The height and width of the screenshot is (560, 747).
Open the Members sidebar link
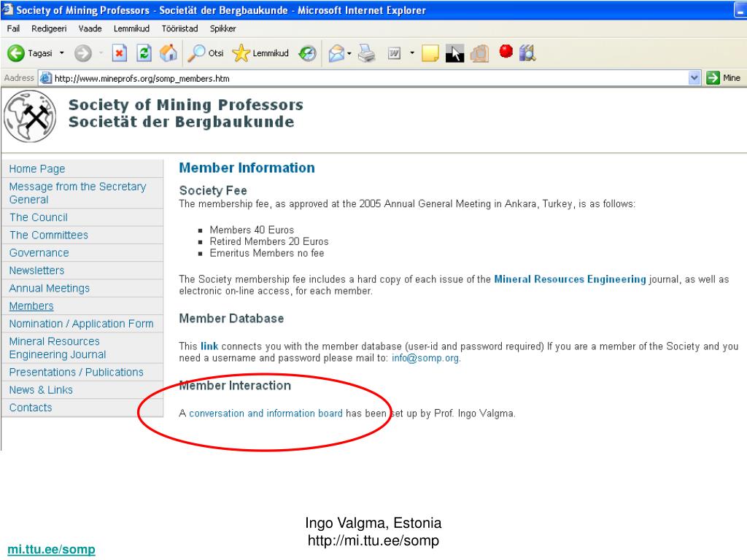[31, 306]
